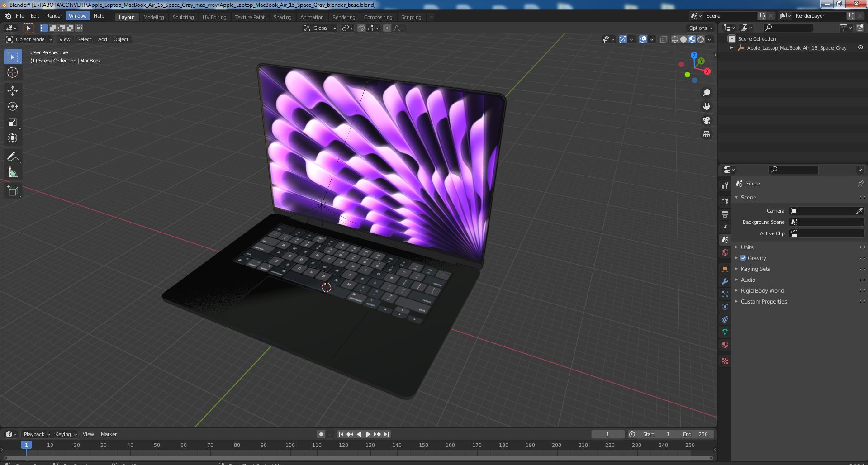This screenshot has width=868, height=465.
Task: Expand the Keying Sets panel
Action: tap(755, 269)
